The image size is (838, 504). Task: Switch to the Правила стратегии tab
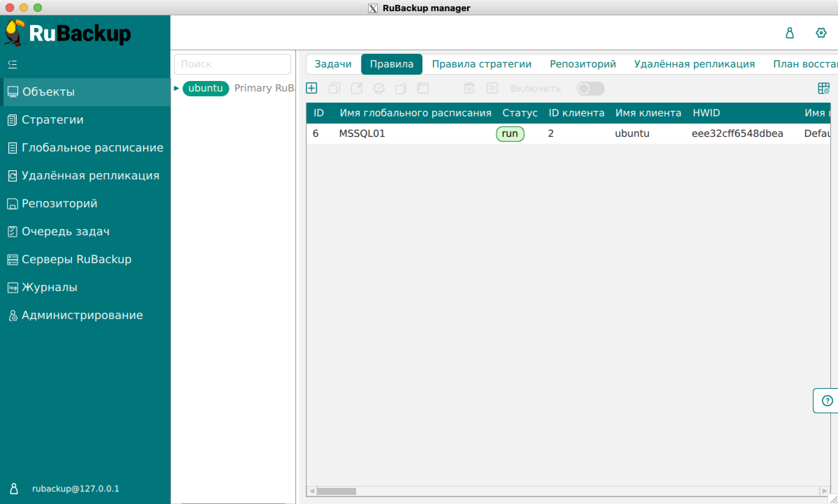(482, 64)
